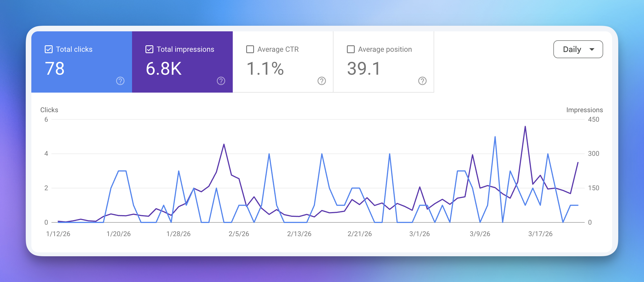Select the 78 total clicks value
The width and height of the screenshot is (644, 282).
point(55,69)
